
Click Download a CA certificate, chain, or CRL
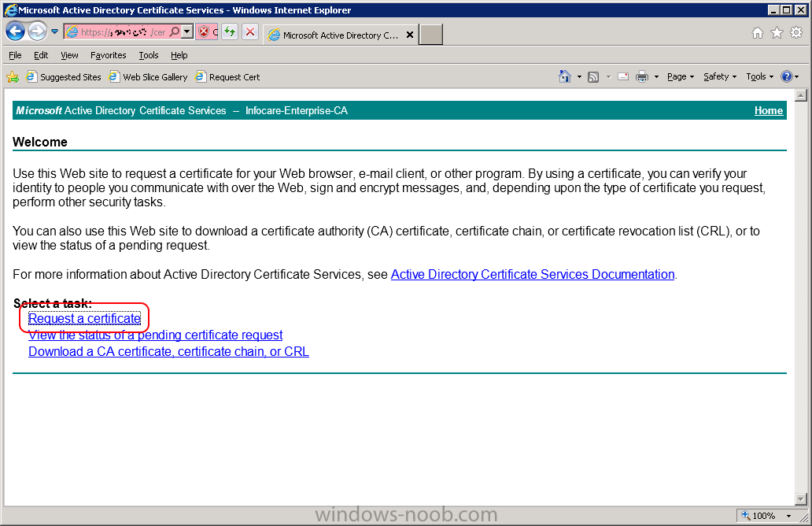[169, 351]
